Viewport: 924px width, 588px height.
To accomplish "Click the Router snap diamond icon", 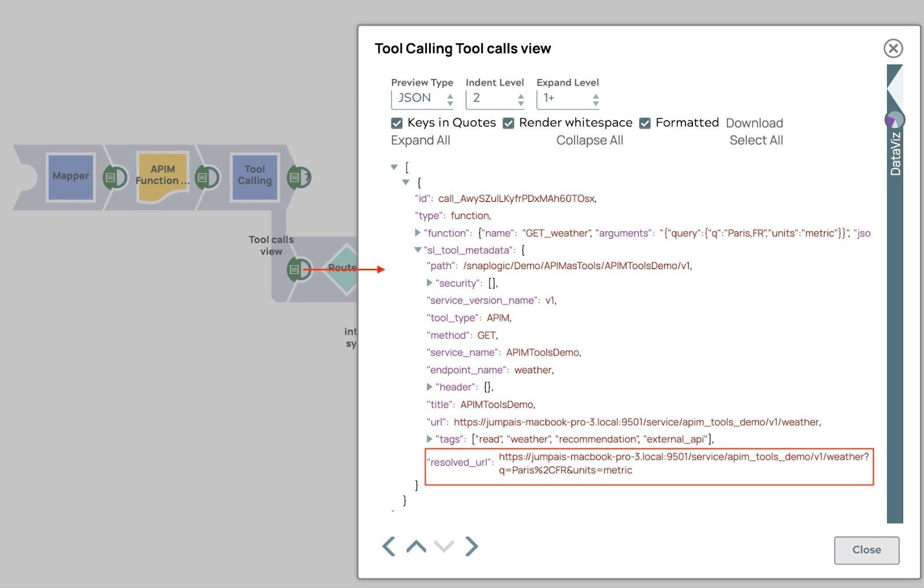I will [x=342, y=269].
